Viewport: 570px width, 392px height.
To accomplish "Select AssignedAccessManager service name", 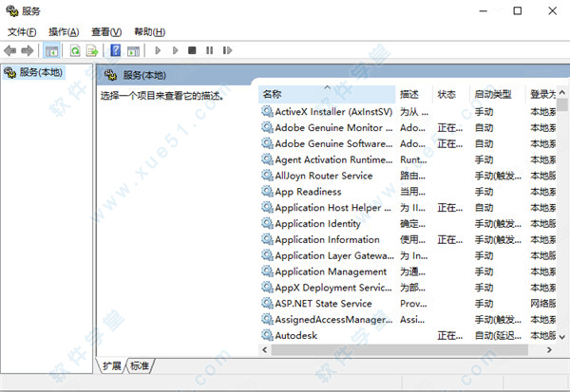I will (333, 319).
